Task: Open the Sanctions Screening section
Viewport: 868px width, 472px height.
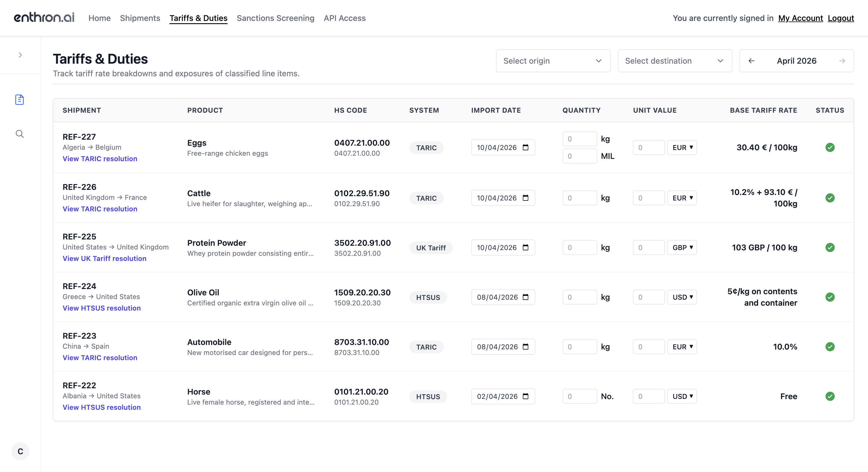Action: pyautogui.click(x=275, y=18)
